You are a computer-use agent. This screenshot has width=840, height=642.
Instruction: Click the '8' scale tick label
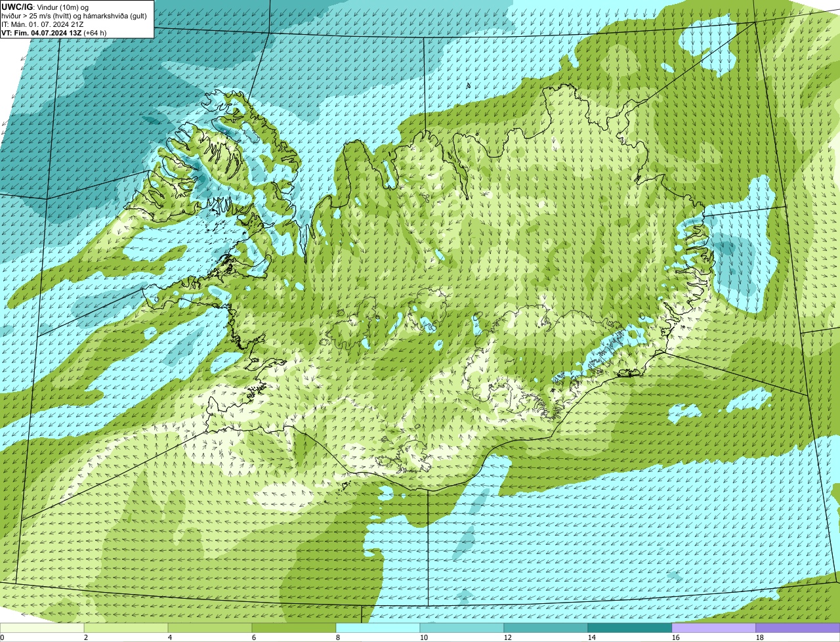pyautogui.click(x=337, y=637)
